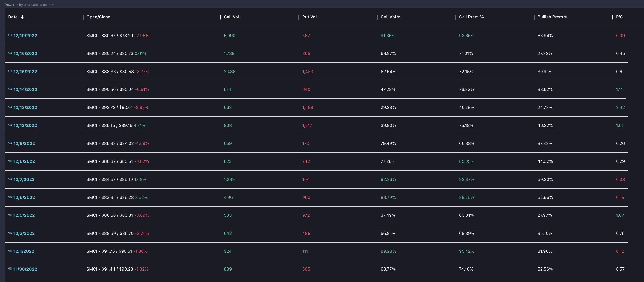Select the put volume value 1,453

[307, 72]
